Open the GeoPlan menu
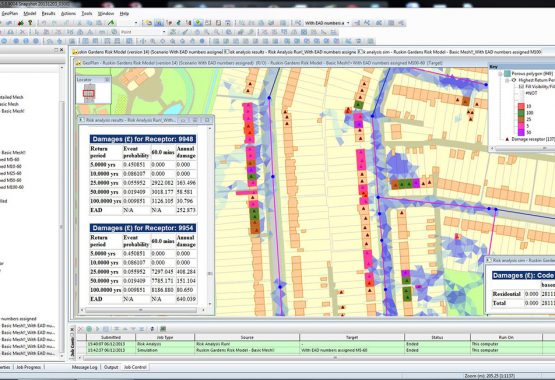Viewport: 555px width, 380px height. [9, 13]
